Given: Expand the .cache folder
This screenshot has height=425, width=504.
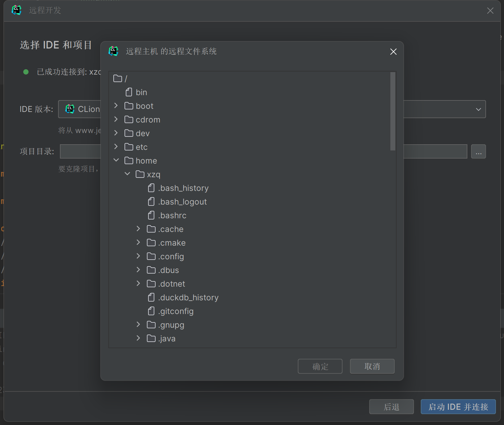Looking at the screenshot, I should [x=138, y=229].
